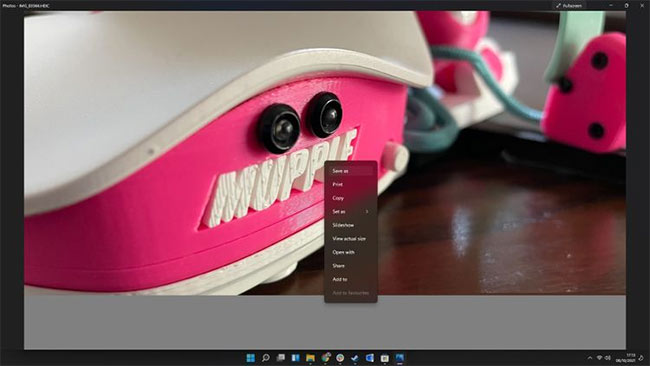Screen dimensions: 650x366
Task: Select Print in the context menu
Action: (350, 184)
